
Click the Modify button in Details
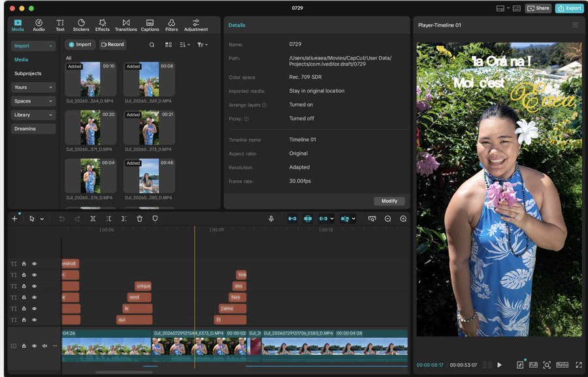point(389,201)
